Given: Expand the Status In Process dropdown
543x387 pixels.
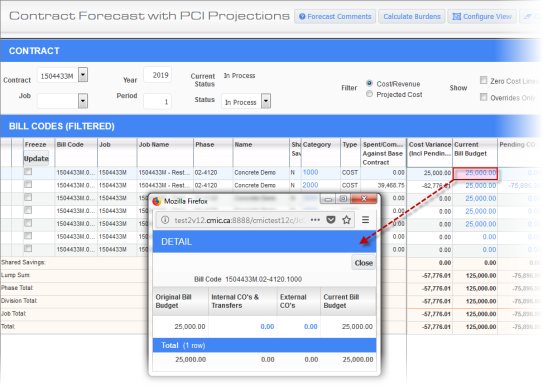Looking at the screenshot, I should (x=266, y=101).
